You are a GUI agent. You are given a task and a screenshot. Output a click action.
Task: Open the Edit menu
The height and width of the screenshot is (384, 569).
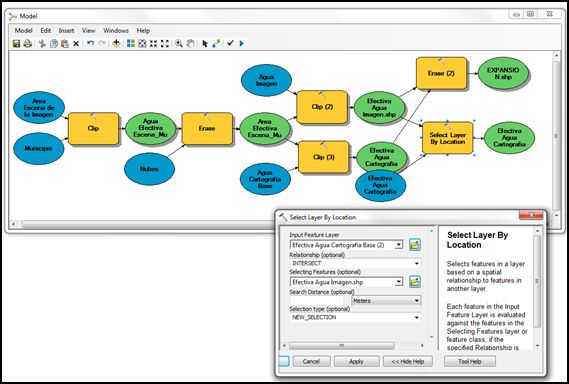(46, 30)
